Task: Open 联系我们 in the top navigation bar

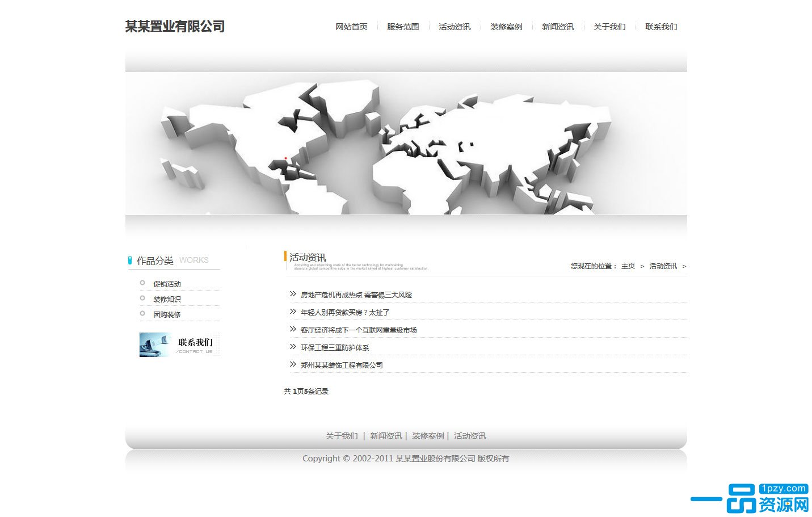Action: tap(661, 27)
